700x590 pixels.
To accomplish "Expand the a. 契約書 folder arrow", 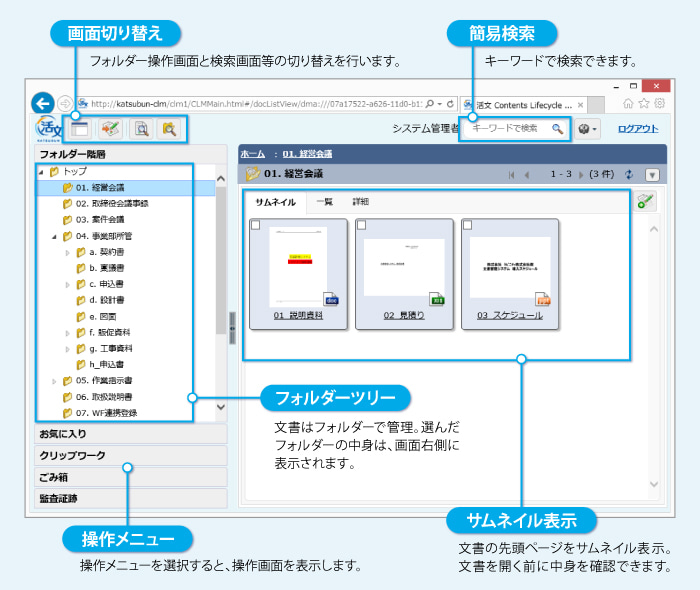I will 68,253.
